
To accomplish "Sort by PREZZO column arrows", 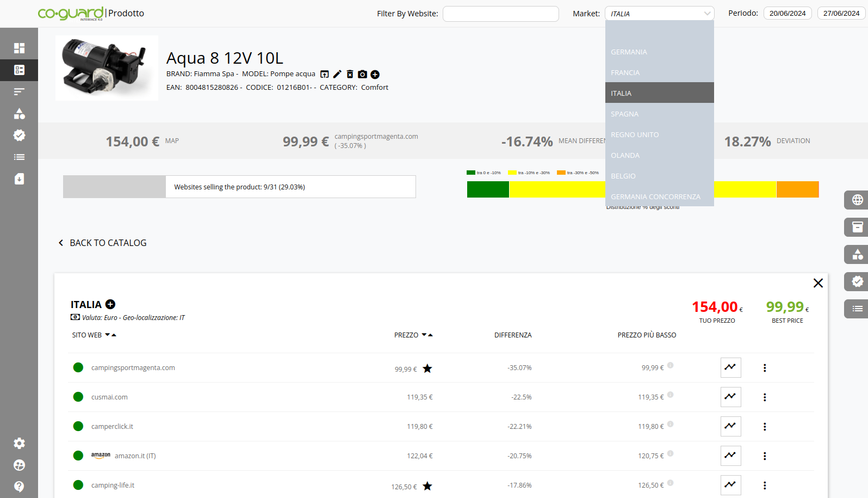I will click(427, 335).
